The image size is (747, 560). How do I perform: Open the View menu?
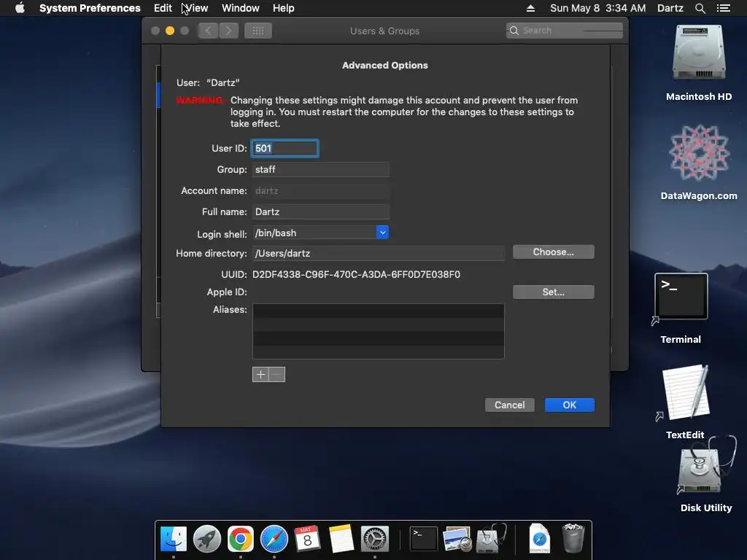pos(196,8)
